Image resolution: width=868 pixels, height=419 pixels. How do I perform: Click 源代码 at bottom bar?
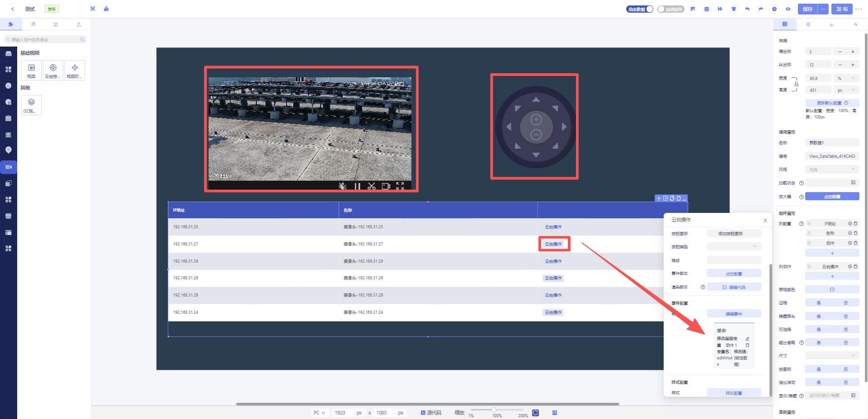click(431, 413)
